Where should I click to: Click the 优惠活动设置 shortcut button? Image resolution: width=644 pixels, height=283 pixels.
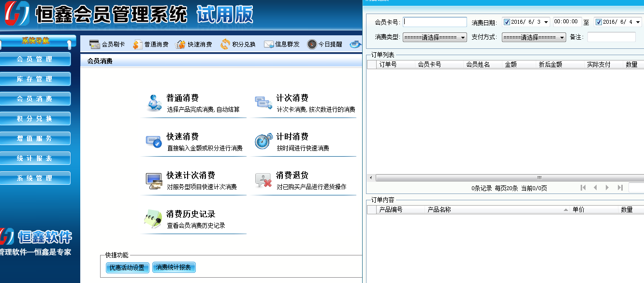pyautogui.click(x=128, y=268)
